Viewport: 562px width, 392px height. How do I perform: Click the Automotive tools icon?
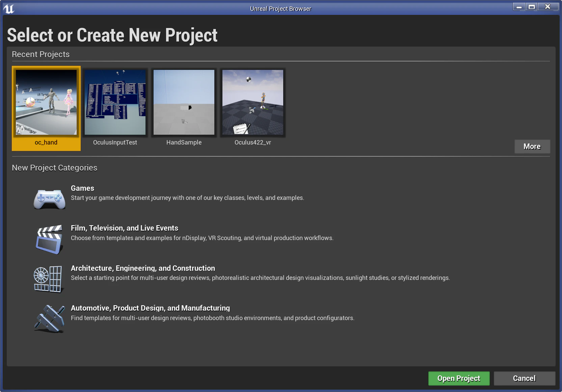(x=50, y=319)
